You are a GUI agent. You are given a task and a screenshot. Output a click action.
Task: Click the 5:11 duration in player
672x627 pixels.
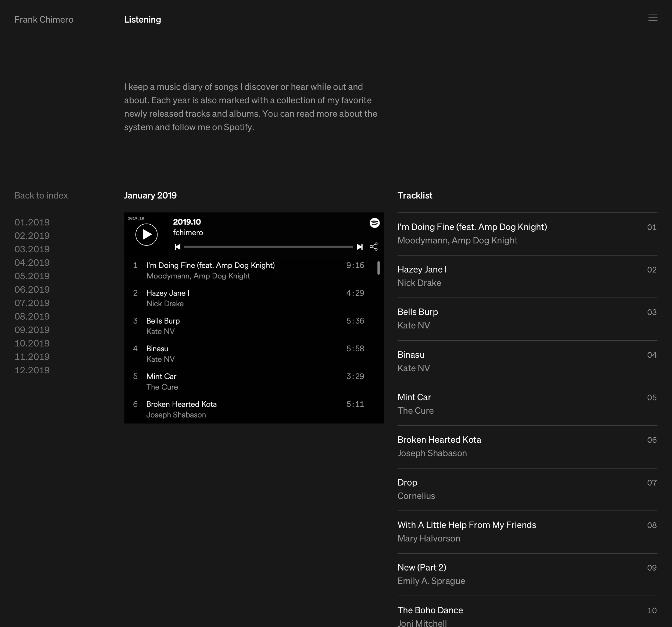(x=355, y=404)
